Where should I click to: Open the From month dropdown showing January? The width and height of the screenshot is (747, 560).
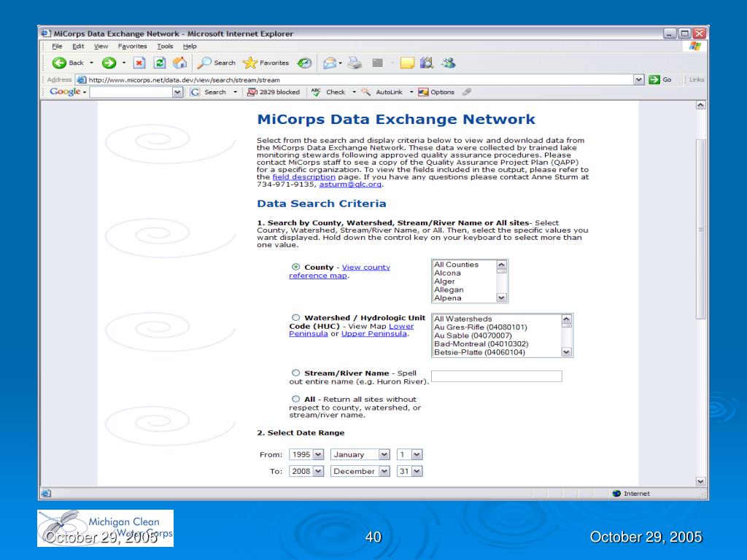click(360, 455)
